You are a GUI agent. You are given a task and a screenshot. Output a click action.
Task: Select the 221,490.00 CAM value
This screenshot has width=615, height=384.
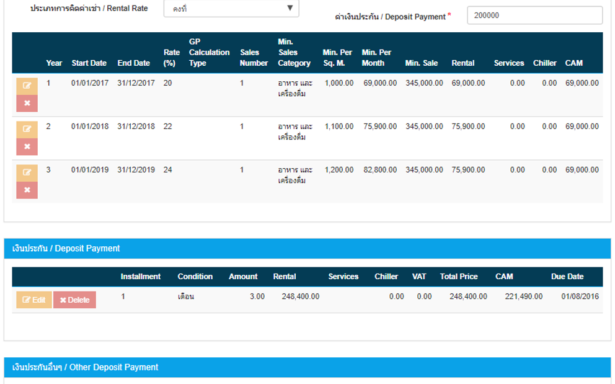pos(524,297)
